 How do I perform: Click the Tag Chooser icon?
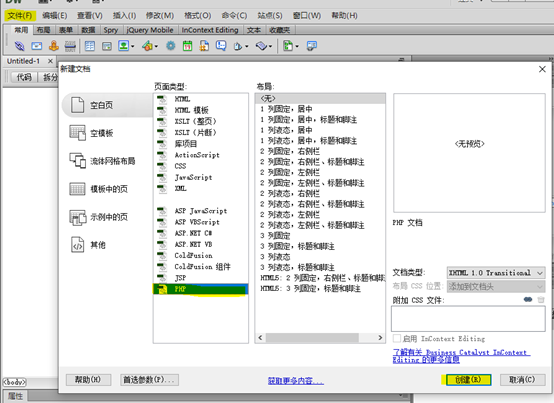click(312, 46)
